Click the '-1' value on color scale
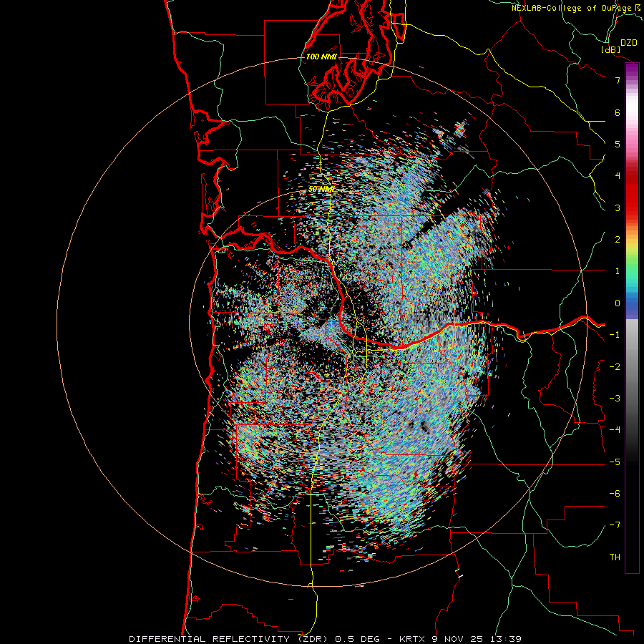 click(615, 335)
